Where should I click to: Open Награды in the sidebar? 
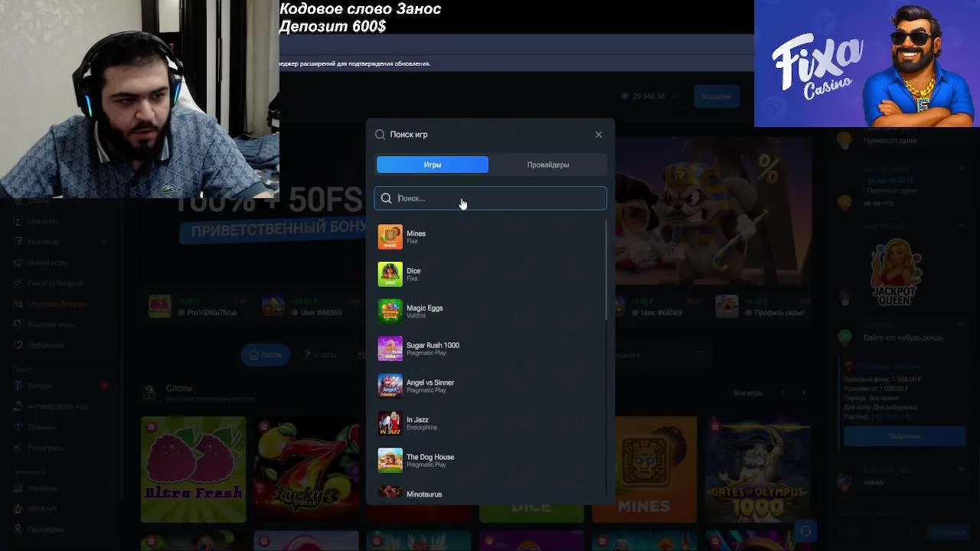point(42,488)
